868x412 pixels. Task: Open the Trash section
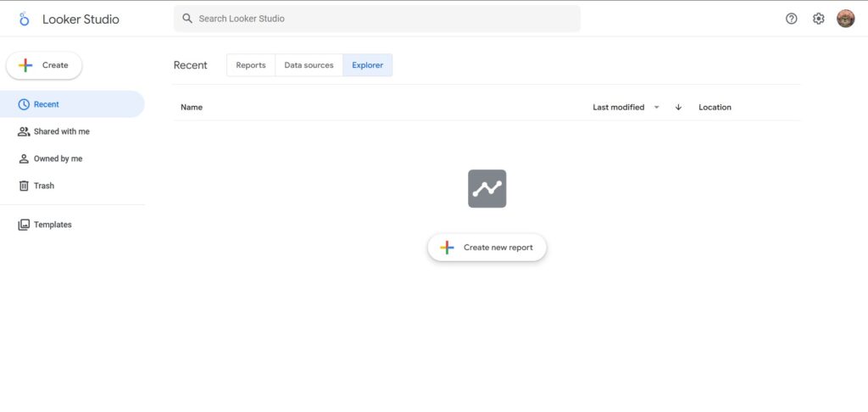click(72, 186)
